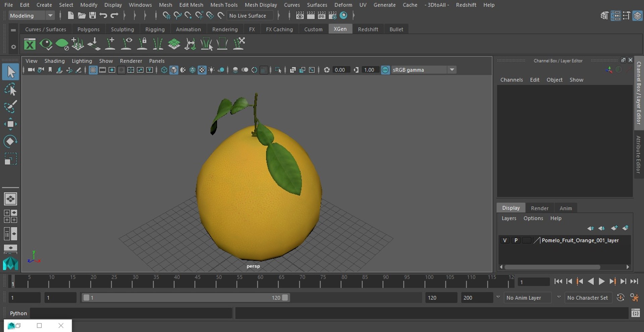Open a scene with folder icon
This screenshot has height=332, width=644.
click(x=82, y=15)
